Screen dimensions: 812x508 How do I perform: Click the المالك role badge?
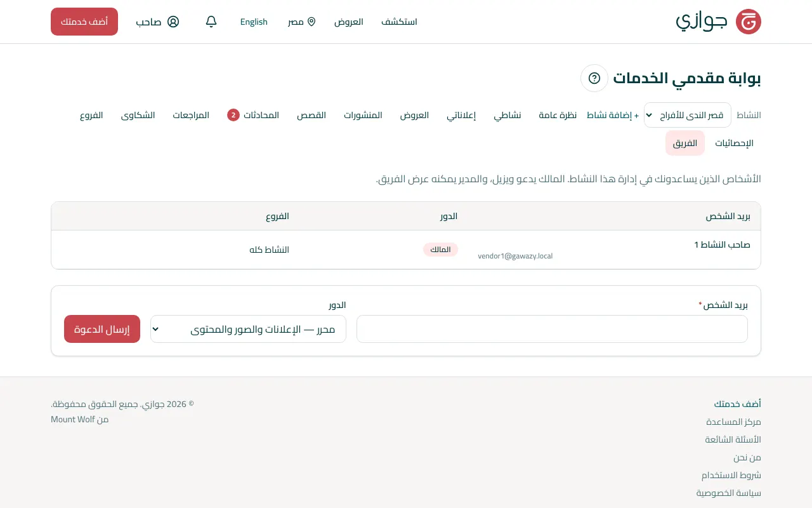tap(440, 250)
